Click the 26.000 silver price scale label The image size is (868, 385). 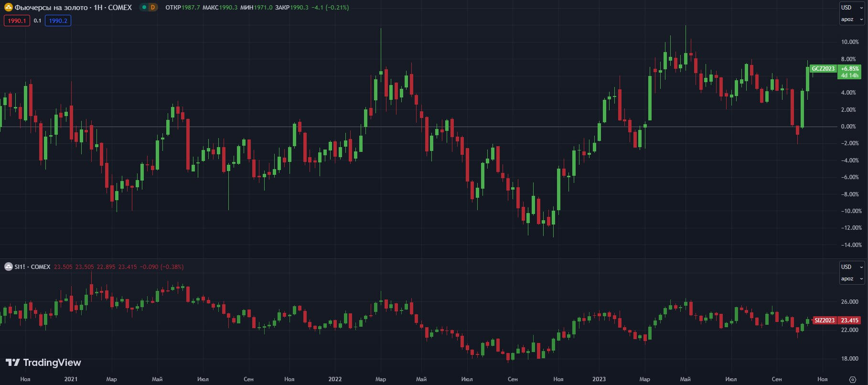click(x=850, y=302)
